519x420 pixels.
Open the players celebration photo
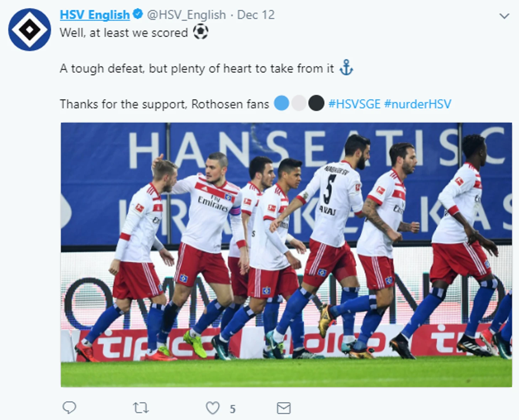click(287, 255)
